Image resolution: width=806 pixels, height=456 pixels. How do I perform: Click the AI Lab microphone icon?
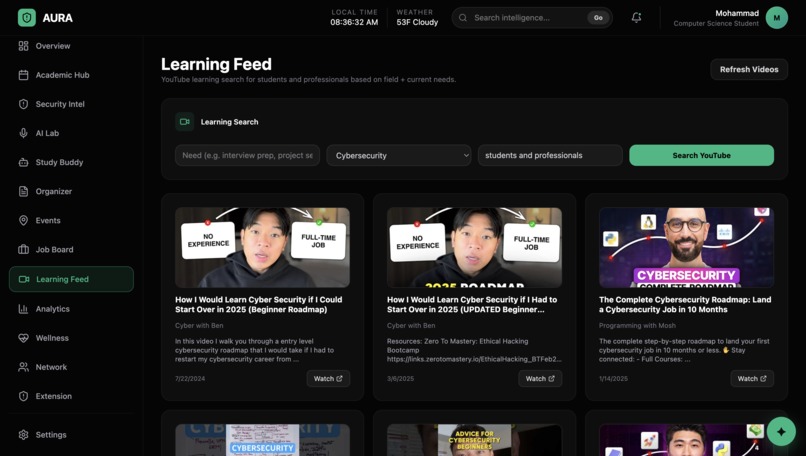[23, 133]
